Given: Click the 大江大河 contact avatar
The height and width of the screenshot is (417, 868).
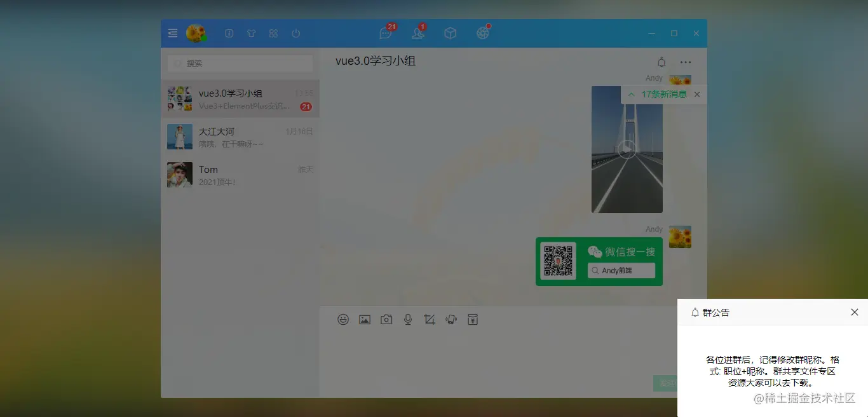Looking at the screenshot, I should coord(180,137).
